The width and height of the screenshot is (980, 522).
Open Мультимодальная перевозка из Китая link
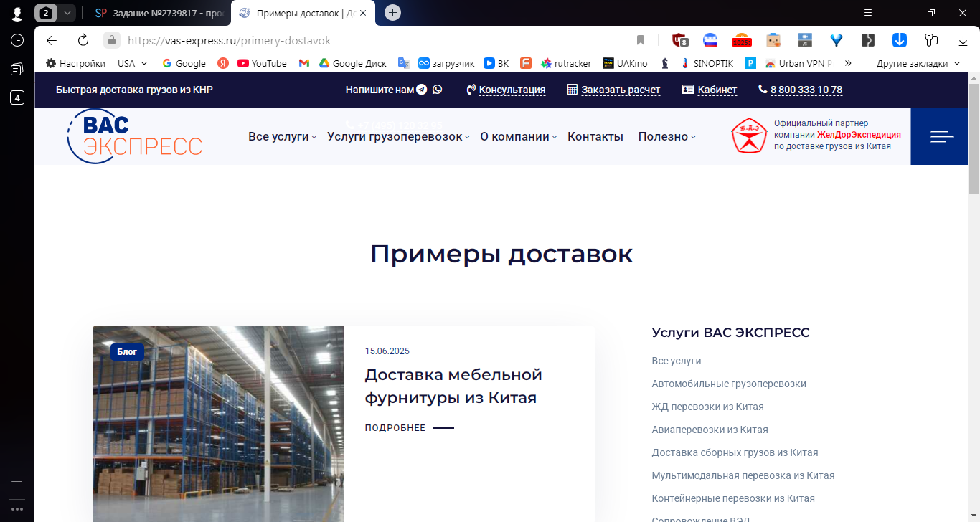[x=743, y=475]
